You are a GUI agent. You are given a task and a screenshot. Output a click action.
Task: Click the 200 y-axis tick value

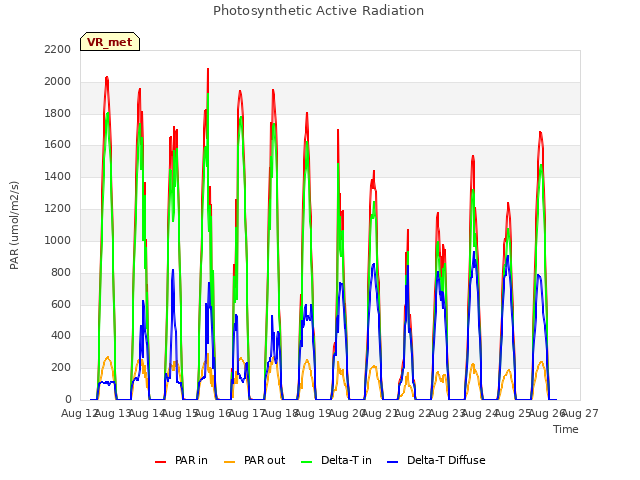click(61, 368)
